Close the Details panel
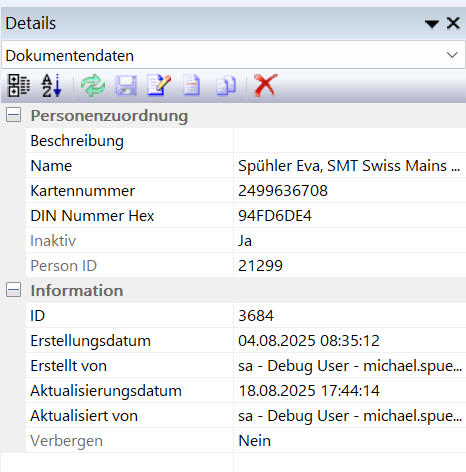Viewport: 466px width, 472px height. (453, 23)
